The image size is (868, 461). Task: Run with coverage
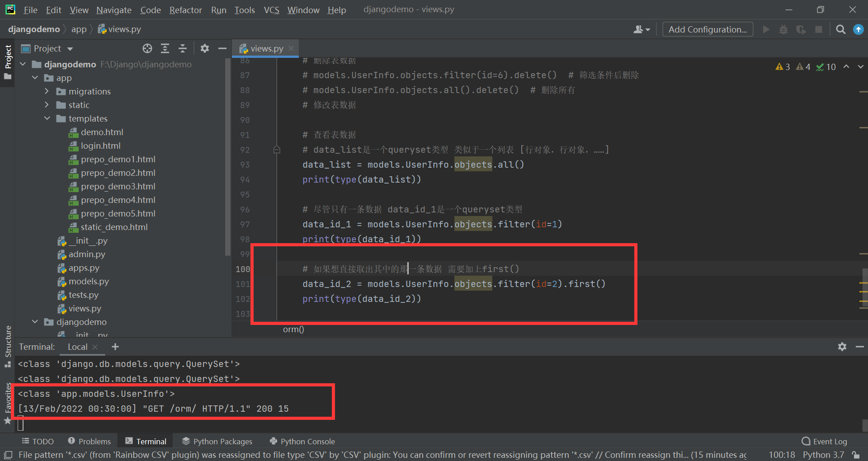click(801, 29)
